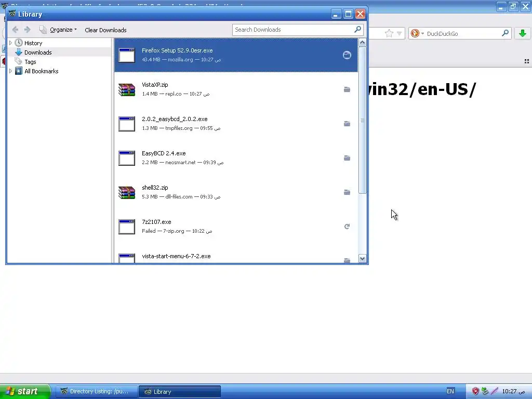Open containing folder for shell32.zip
Screen dimensions: 532x399
[x=347, y=192]
